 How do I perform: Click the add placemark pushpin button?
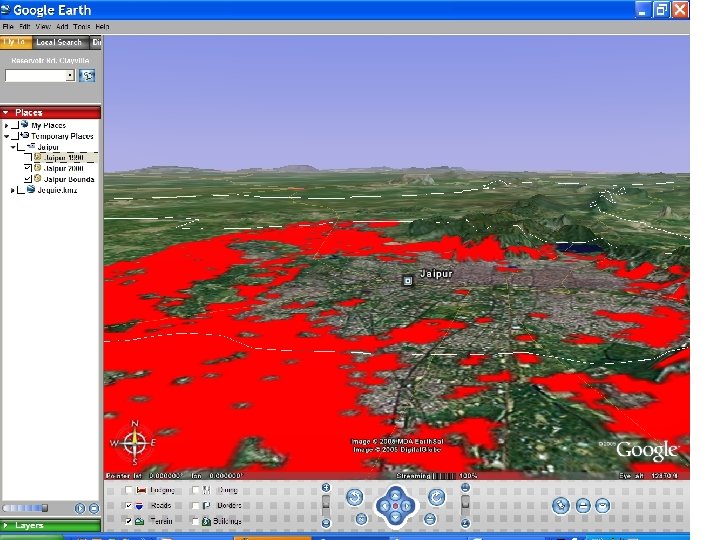(561, 506)
